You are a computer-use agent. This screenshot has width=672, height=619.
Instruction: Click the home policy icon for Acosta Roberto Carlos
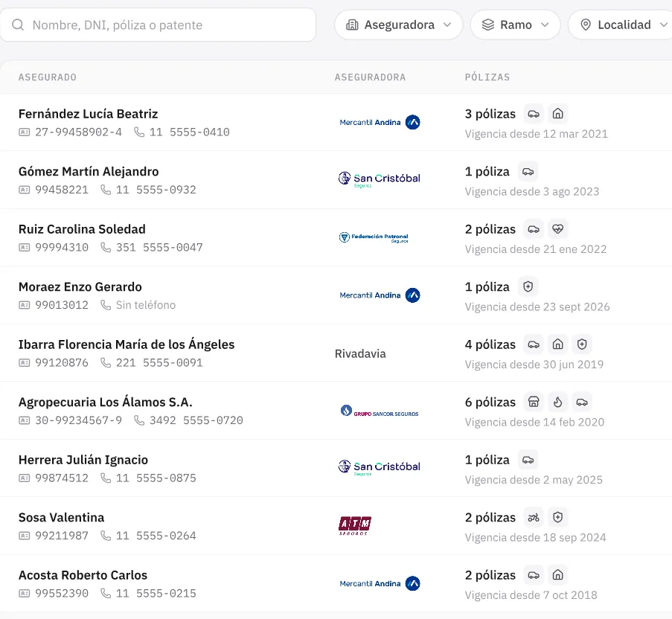tap(557, 575)
